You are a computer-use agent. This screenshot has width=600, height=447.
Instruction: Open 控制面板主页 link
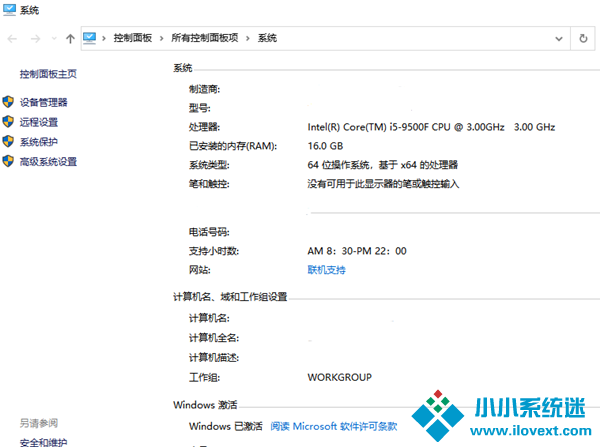(x=48, y=74)
